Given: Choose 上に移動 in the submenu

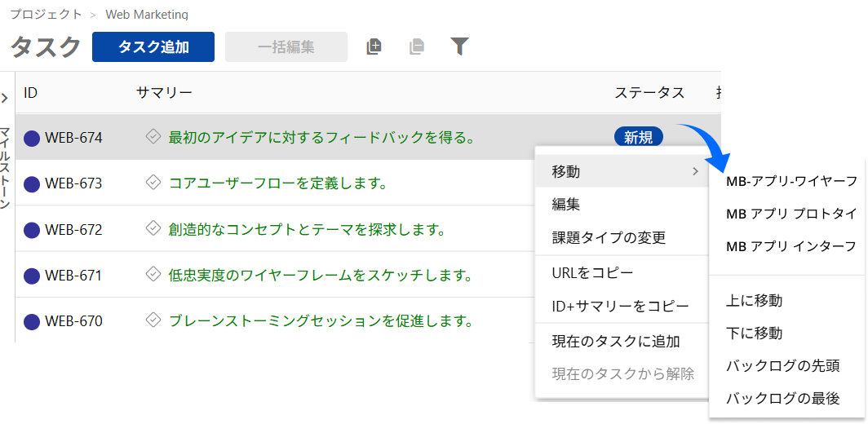Looking at the screenshot, I should tap(754, 301).
